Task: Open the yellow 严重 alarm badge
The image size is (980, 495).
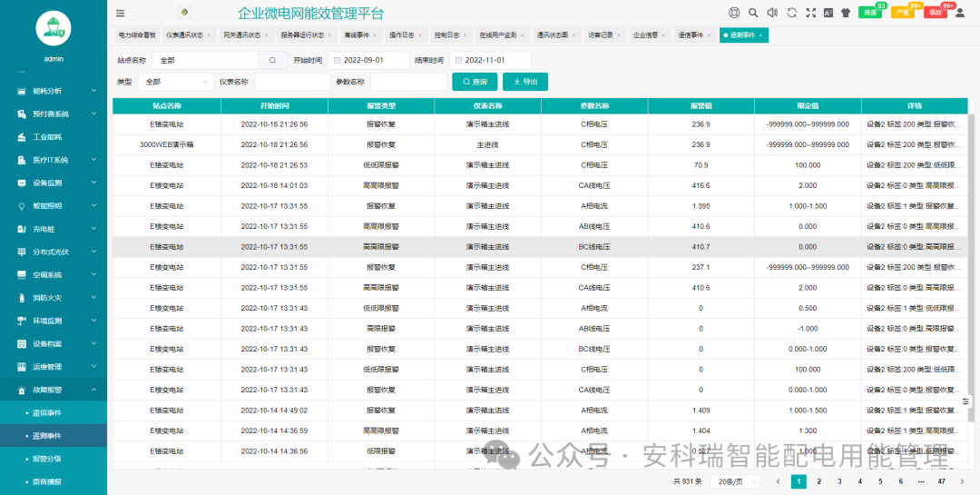Action: click(905, 11)
